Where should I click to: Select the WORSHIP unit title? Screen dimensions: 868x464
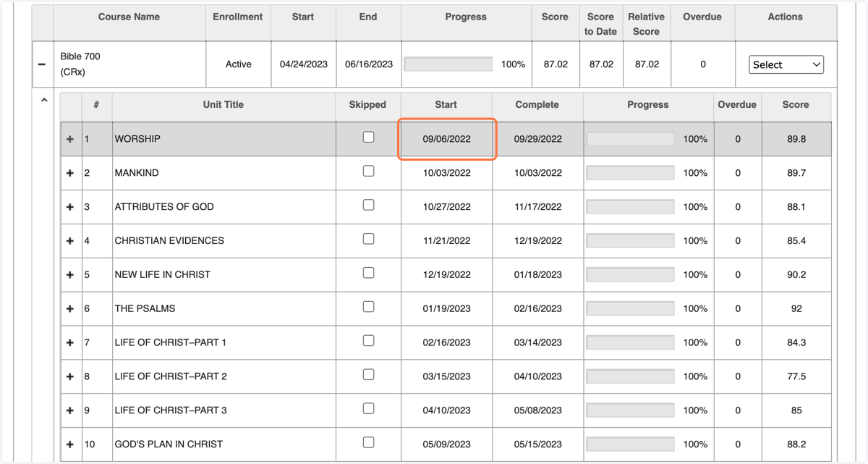tap(137, 139)
